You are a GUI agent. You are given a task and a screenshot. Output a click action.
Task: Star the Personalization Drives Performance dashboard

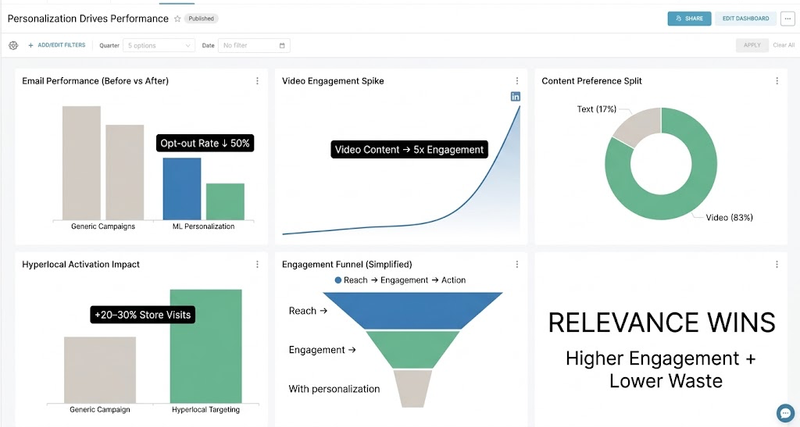click(177, 19)
